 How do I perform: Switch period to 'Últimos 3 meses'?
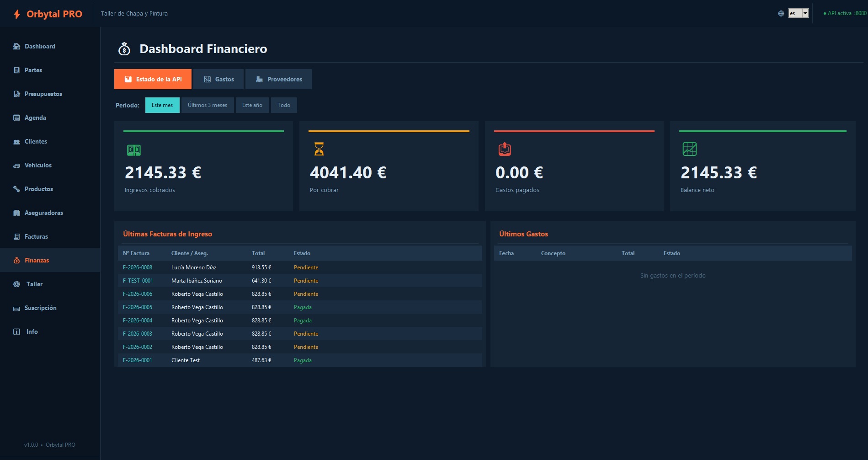208,105
